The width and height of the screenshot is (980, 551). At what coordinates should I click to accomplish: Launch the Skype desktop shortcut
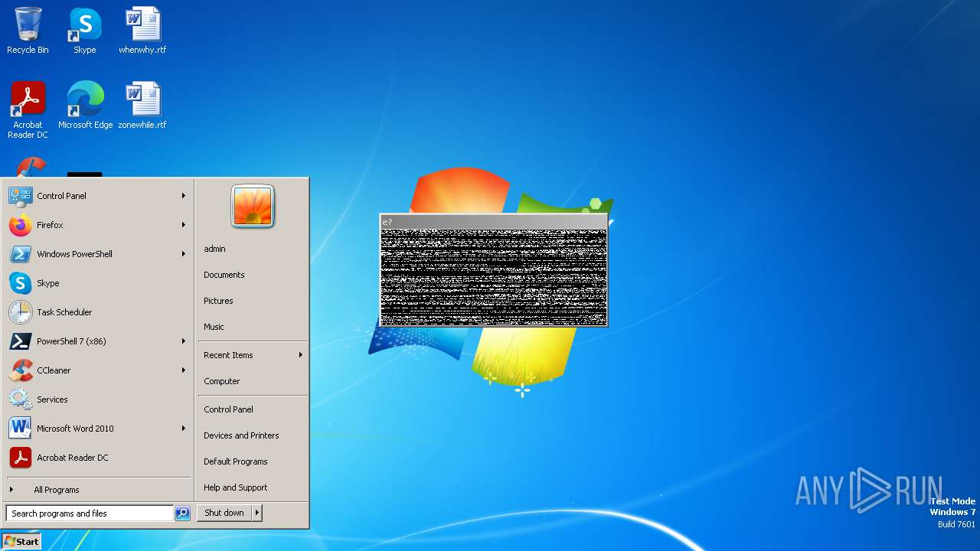(85, 31)
